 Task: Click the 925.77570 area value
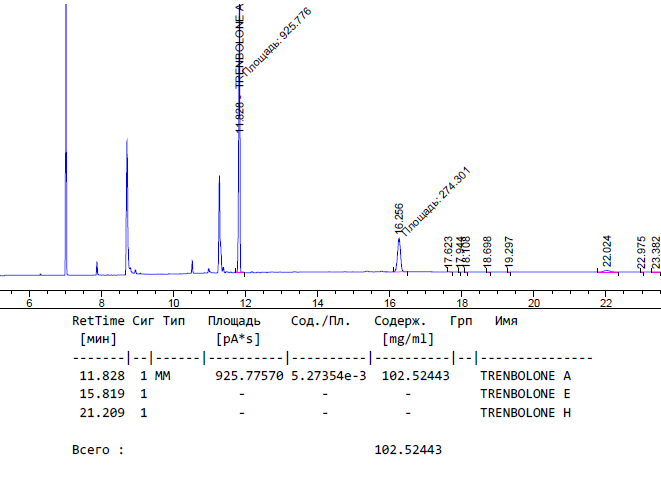click(x=250, y=376)
